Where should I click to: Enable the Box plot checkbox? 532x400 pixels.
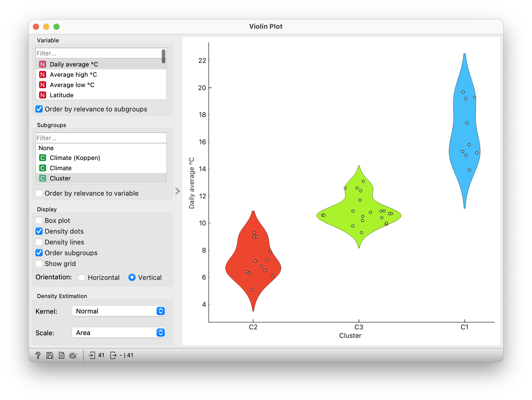(39, 221)
